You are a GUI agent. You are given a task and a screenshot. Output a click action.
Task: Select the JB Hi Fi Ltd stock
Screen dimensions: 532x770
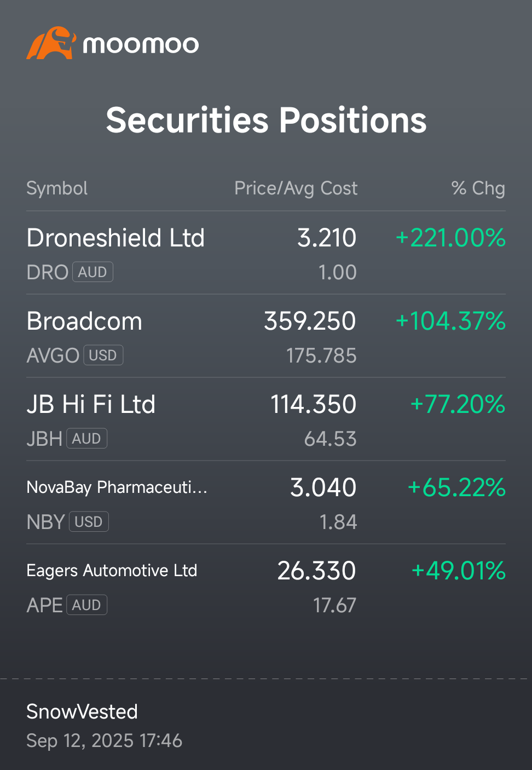[266, 420]
